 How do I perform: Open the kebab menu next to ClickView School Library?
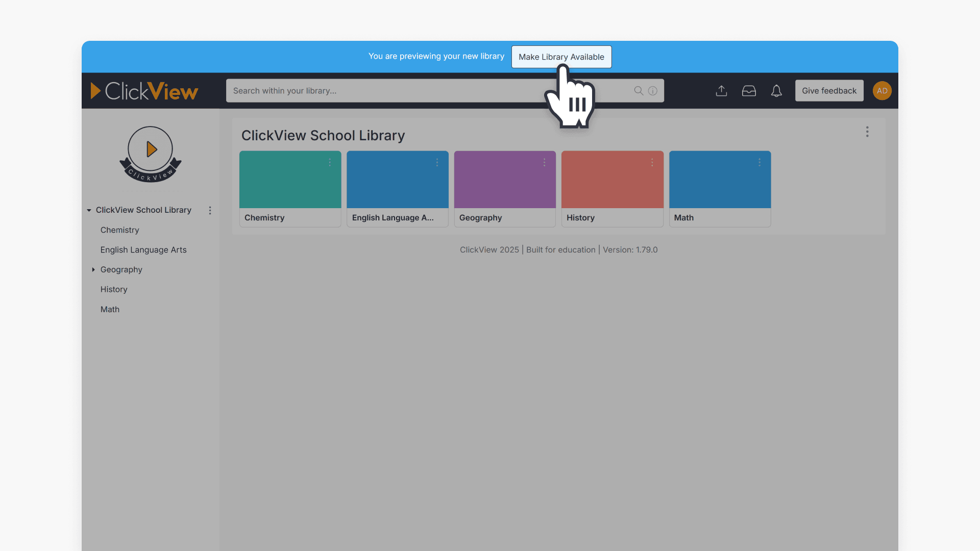[x=210, y=210]
